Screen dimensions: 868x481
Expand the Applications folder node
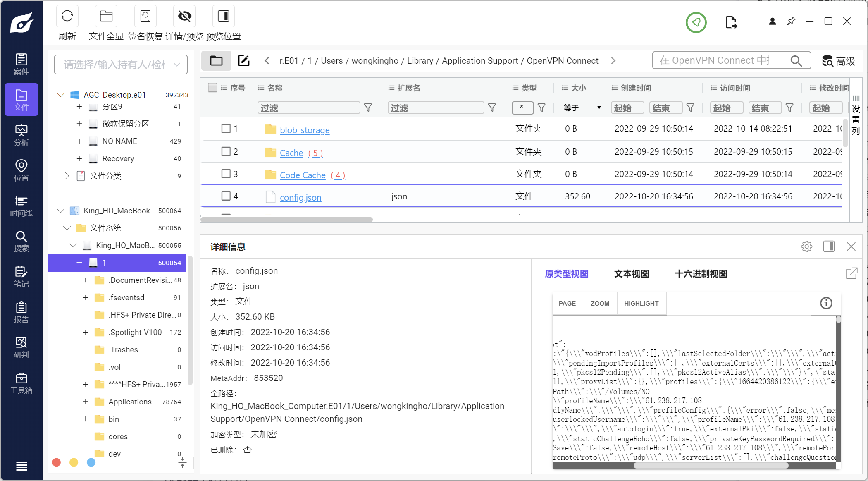(85, 402)
